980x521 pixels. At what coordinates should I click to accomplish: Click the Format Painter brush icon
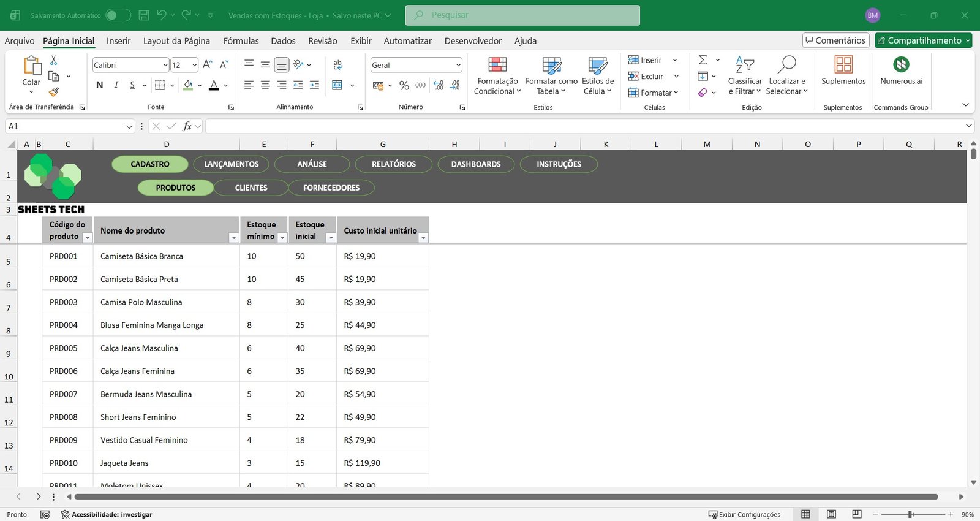(54, 92)
